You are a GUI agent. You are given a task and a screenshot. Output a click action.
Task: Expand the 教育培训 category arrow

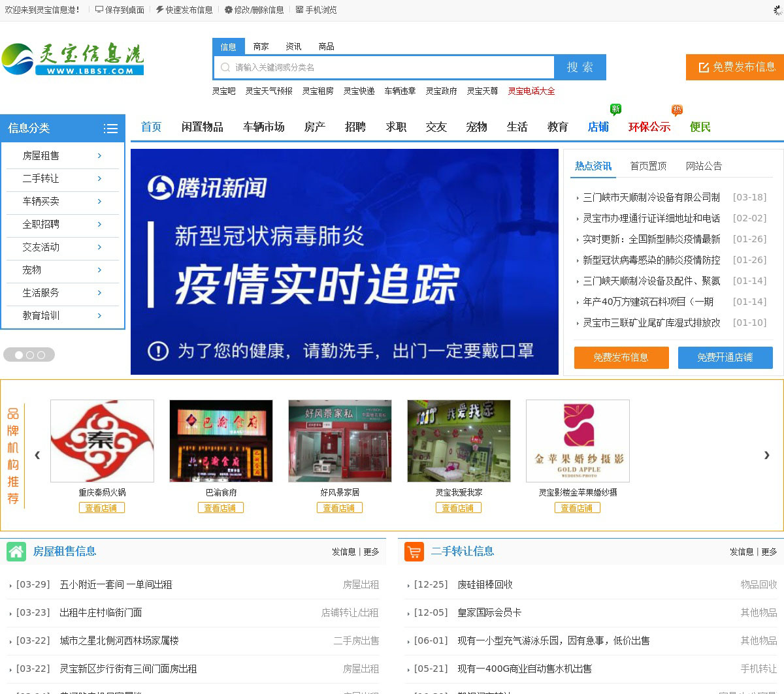[99, 316]
